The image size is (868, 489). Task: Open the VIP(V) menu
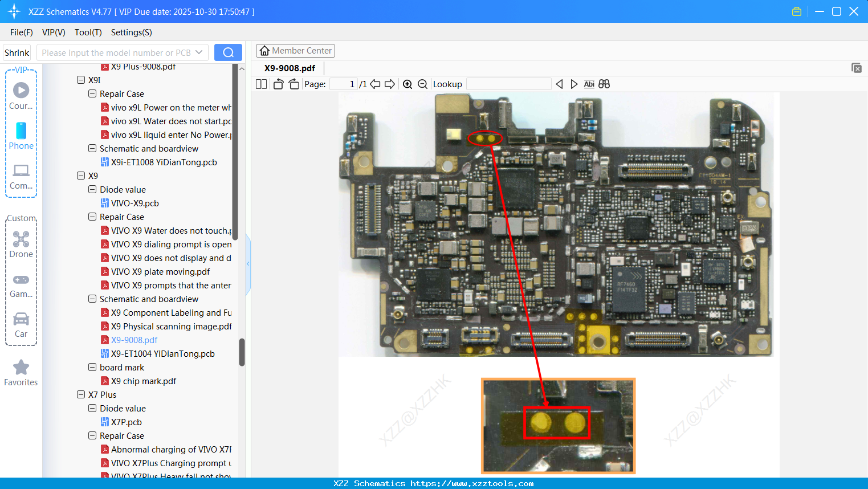[x=54, y=32]
